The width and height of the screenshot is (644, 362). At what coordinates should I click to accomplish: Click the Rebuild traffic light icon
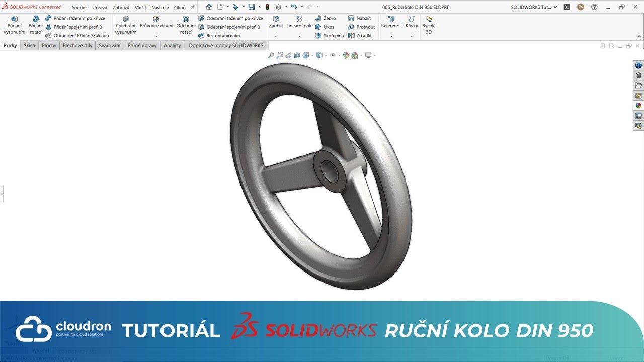click(267, 7)
